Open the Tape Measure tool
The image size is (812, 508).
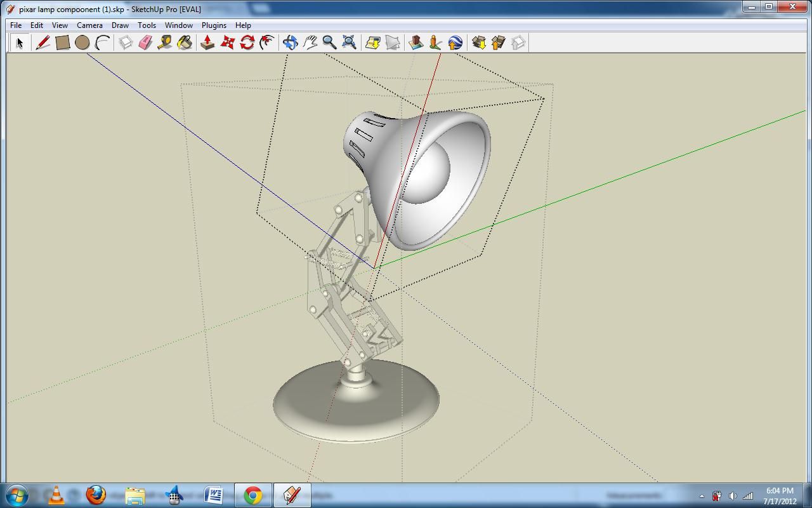click(x=165, y=42)
